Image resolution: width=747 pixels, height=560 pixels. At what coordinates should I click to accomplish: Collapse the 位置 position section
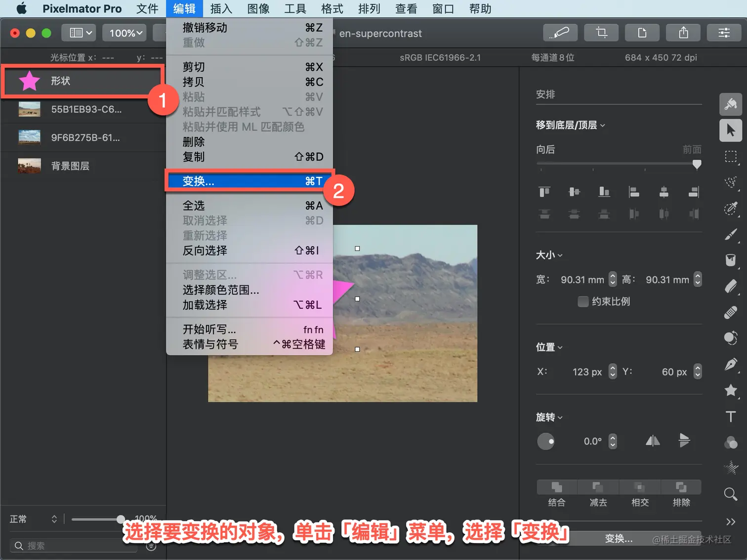[x=549, y=347]
